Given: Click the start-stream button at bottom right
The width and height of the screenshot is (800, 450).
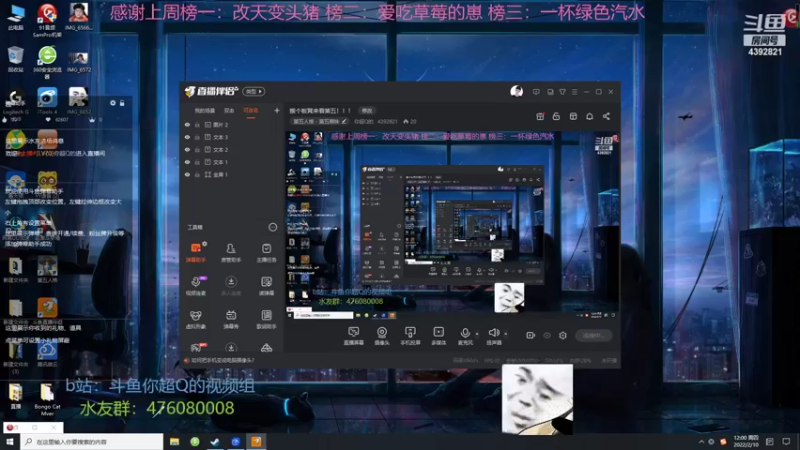Looking at the screenshot, I should tap(593, 335).
